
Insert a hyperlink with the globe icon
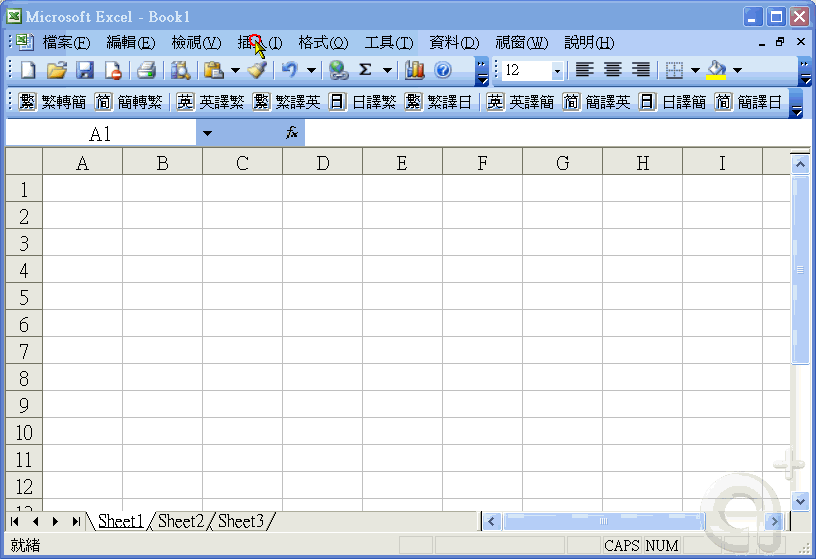click(339, 70)
